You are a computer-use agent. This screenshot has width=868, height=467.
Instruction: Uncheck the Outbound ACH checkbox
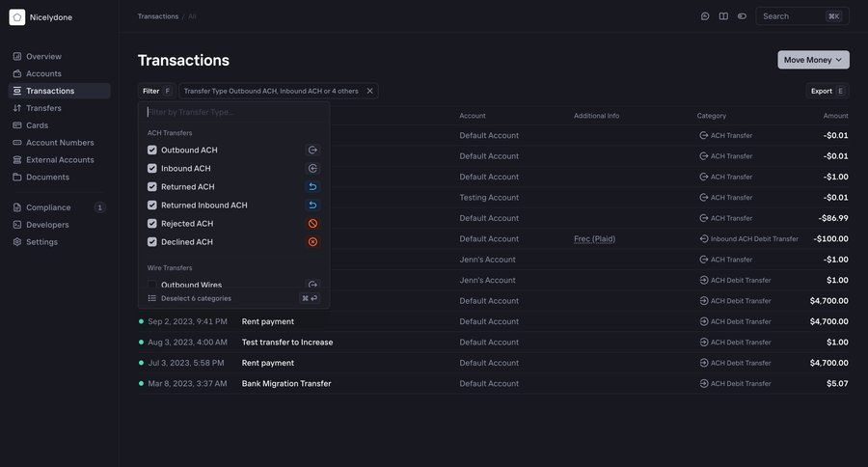[x=152, y=151]
